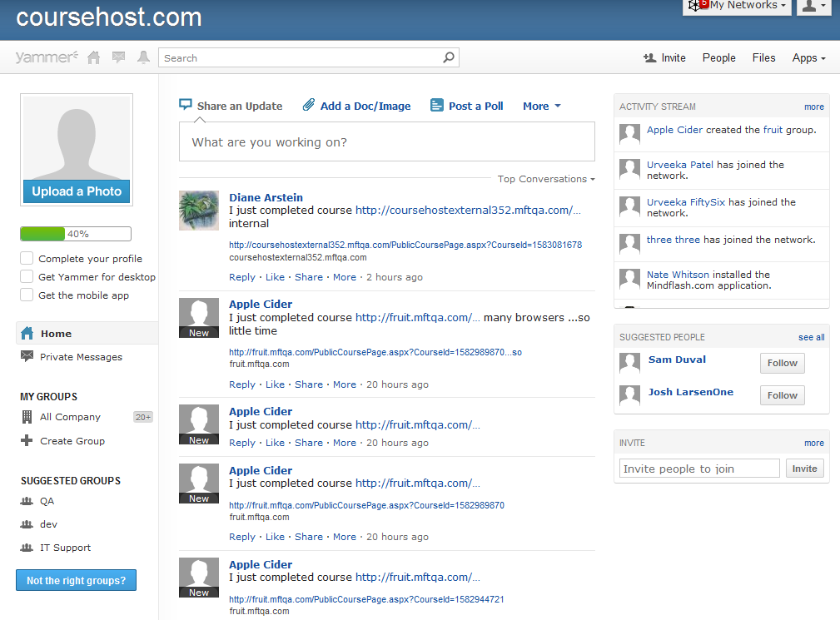Reply to Diane Arstein's post
The width and height of the screenshot is (840, 620).
[x=242, y=277]
